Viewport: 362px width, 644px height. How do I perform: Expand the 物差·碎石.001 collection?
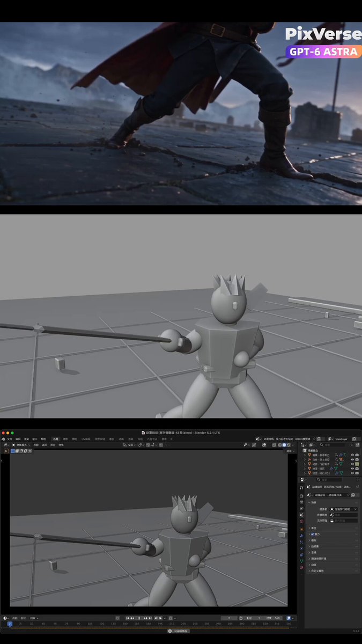[x=305, y=473]
